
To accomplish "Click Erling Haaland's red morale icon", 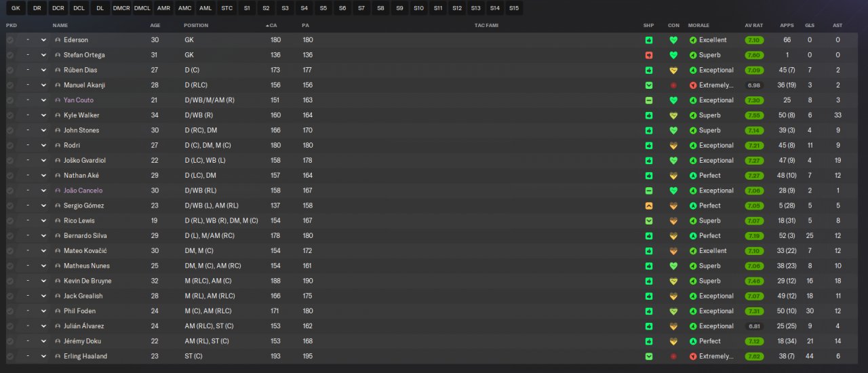I will pos(693,356).
